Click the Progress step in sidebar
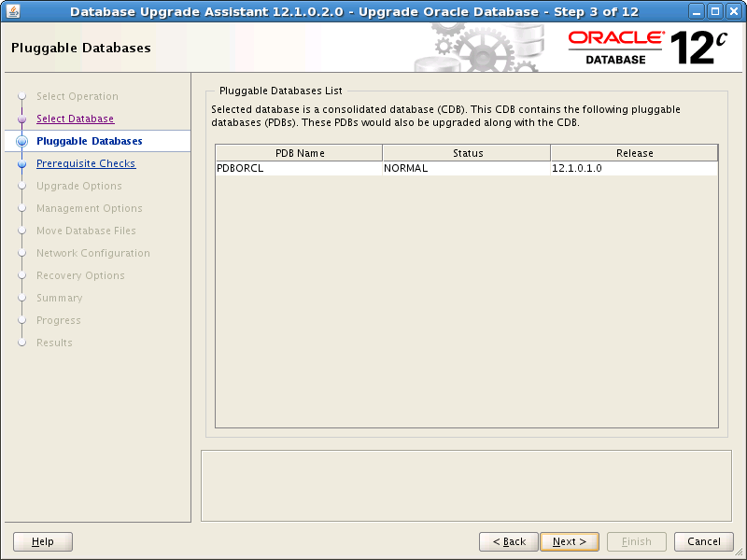The image size is (747, 560). click(59, 320)
